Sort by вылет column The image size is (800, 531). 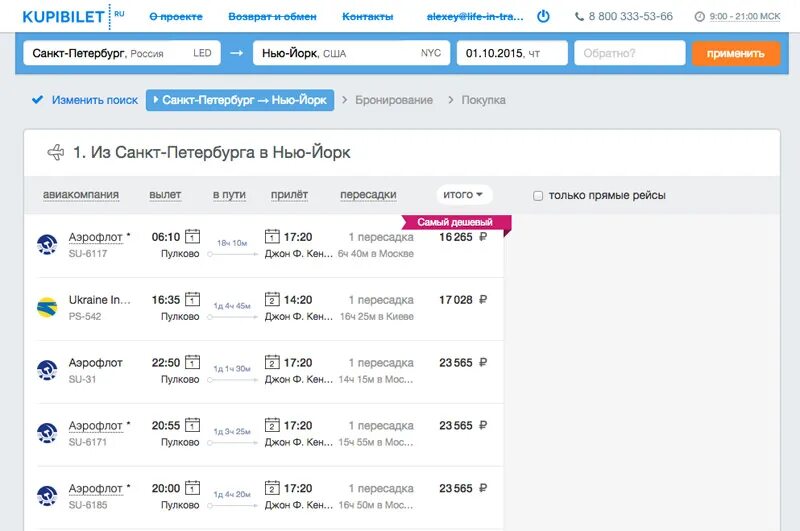(165, 195)
